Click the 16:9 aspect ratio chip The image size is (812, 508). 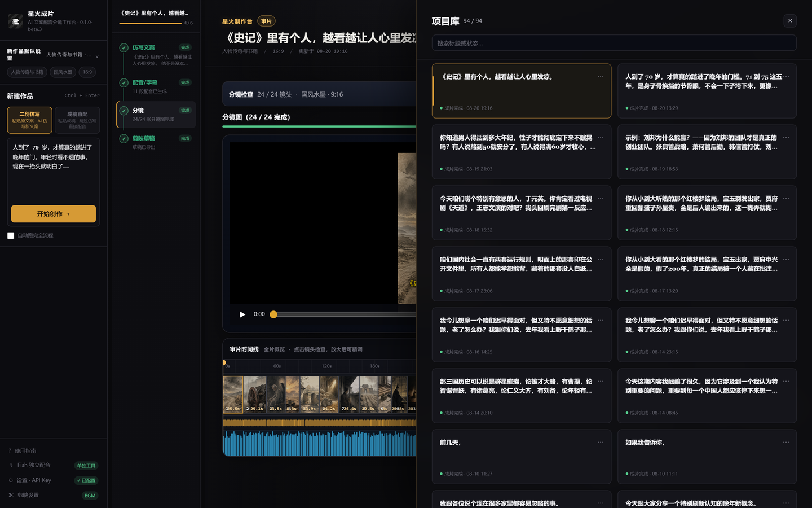coord(87,72)
